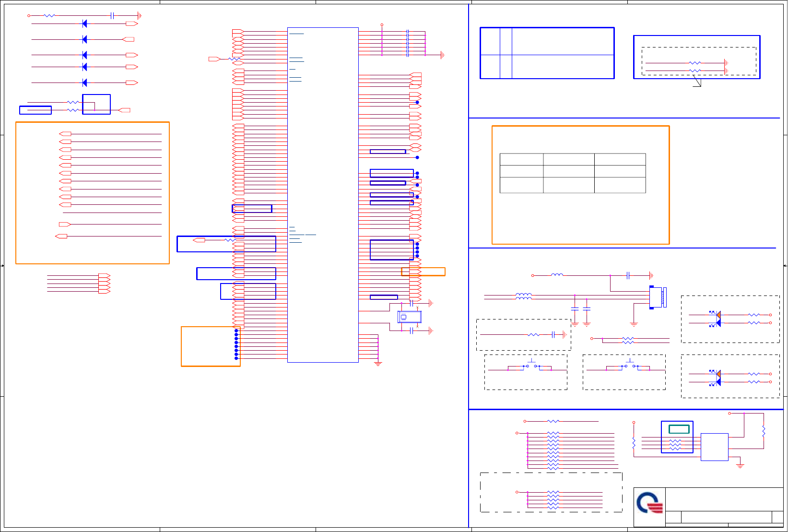Select the right push-button switch symbol

(x=630, y=366)
